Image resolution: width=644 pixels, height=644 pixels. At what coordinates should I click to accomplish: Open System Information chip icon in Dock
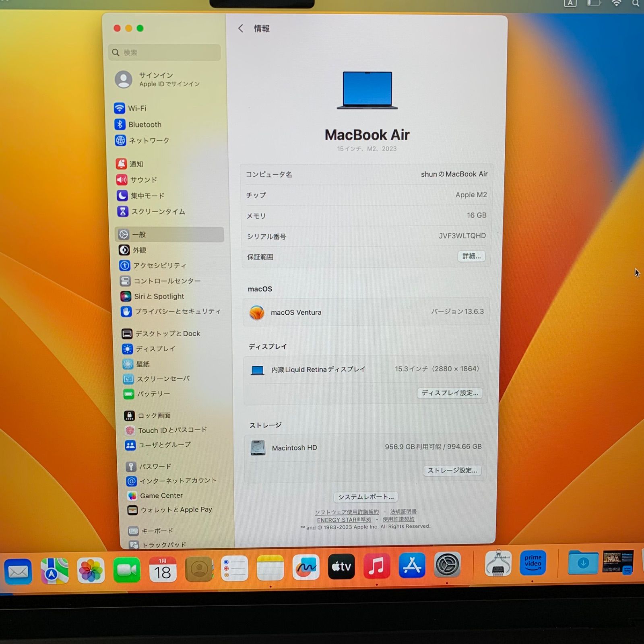click(x=498, y=563)
